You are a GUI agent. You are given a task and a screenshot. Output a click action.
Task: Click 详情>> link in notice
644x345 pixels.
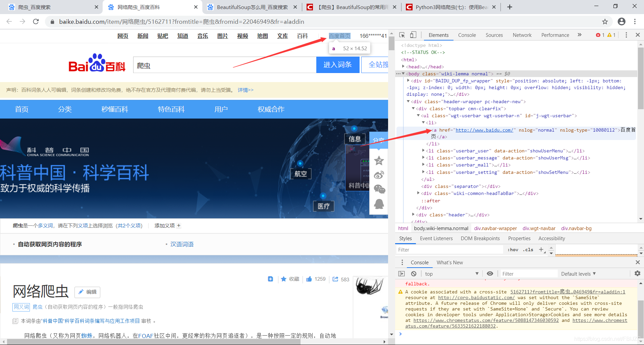[x=246, y=90]
